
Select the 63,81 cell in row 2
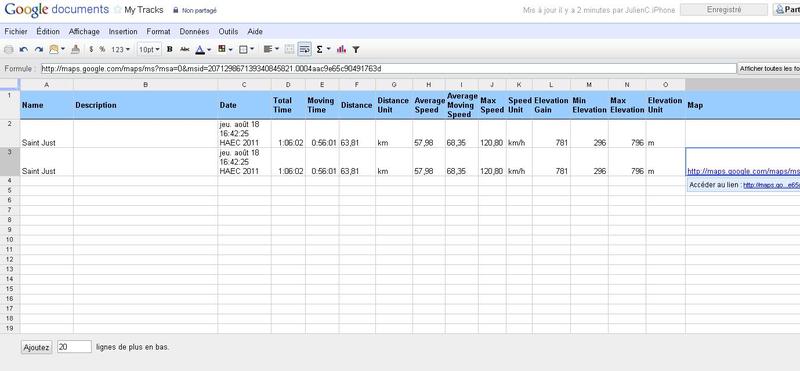357,134
